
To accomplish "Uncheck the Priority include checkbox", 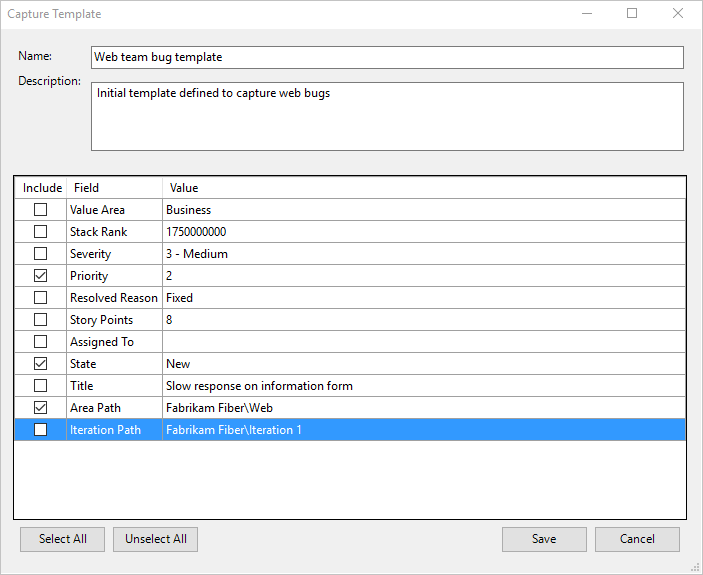I will pos(40,275).
